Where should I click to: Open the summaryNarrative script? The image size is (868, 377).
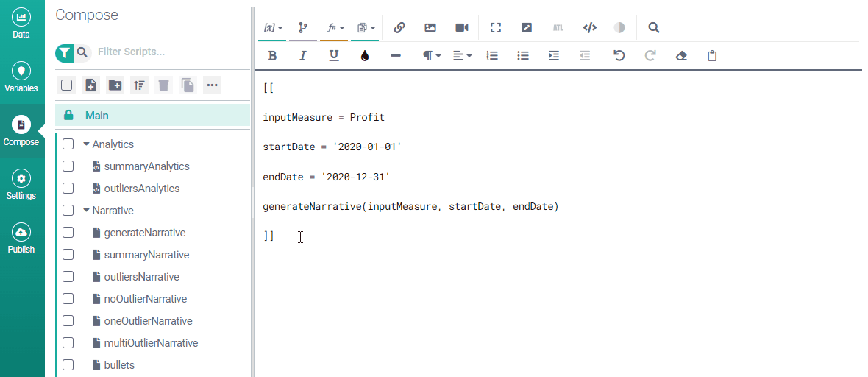146,255
